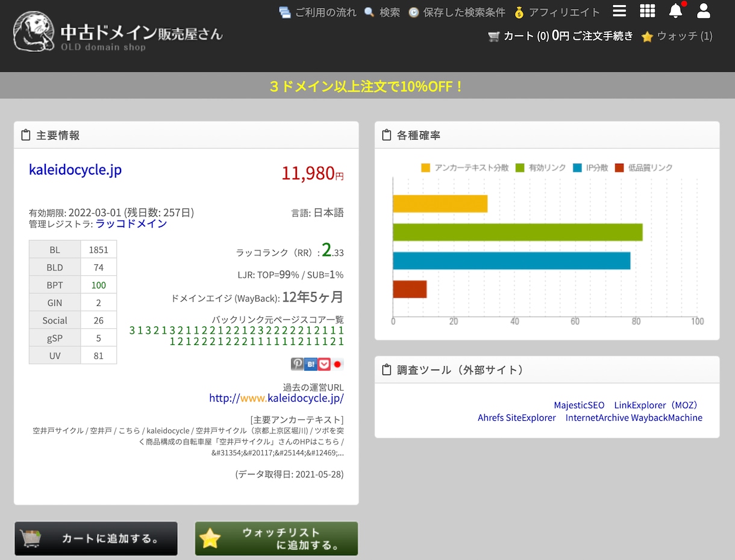
Task: Open the apps grid menu
Action: [647, 11]
